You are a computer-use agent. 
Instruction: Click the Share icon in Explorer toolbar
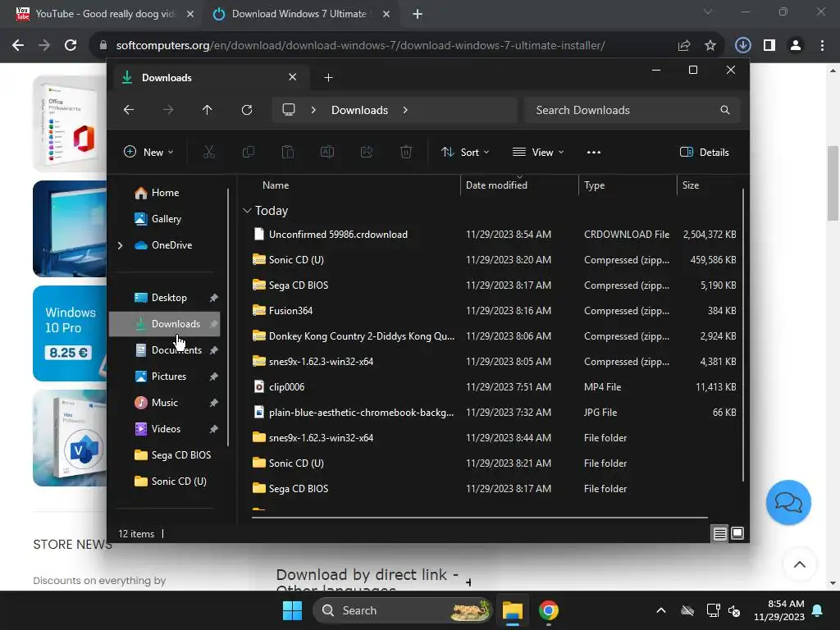(x=367, y=152)
